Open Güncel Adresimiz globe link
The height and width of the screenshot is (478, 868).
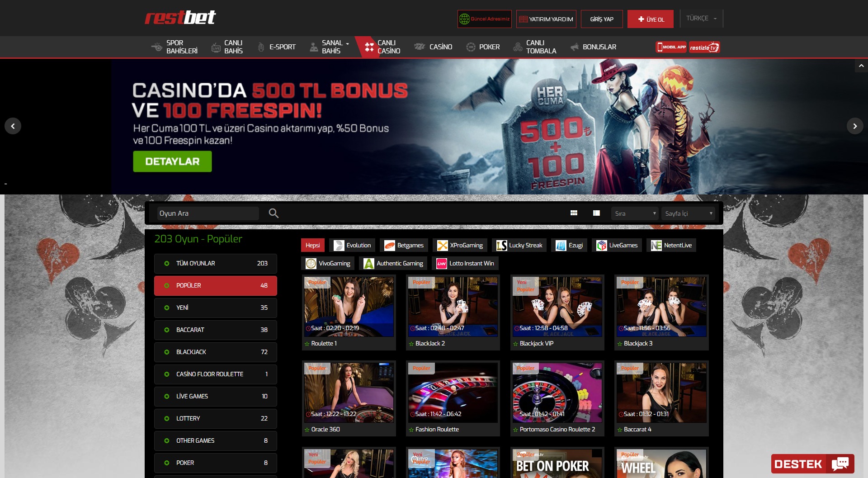pos(485,19)
